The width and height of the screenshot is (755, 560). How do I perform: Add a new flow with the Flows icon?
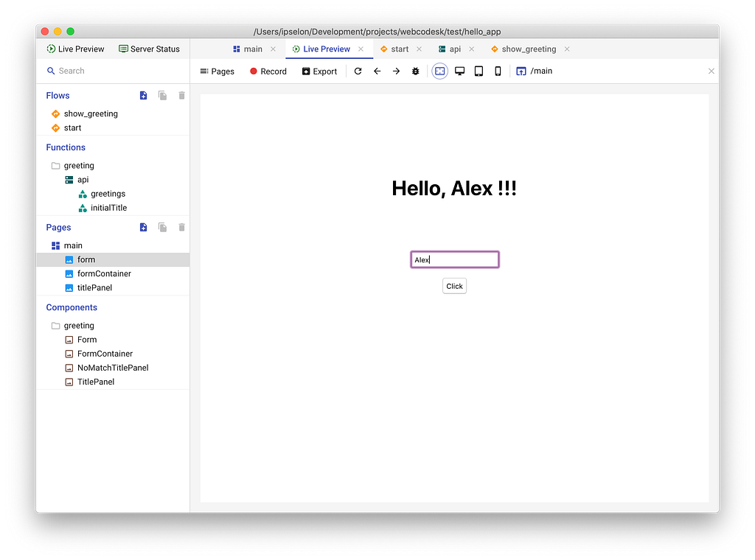[144, 95]
